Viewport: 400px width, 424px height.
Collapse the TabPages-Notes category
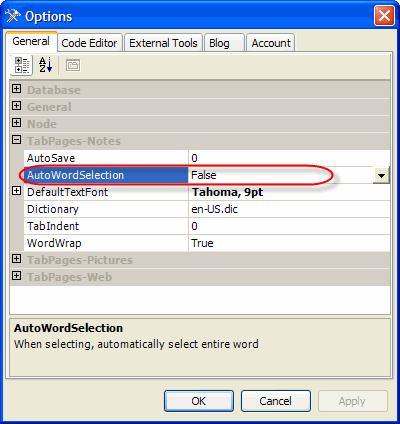point(16,140)
